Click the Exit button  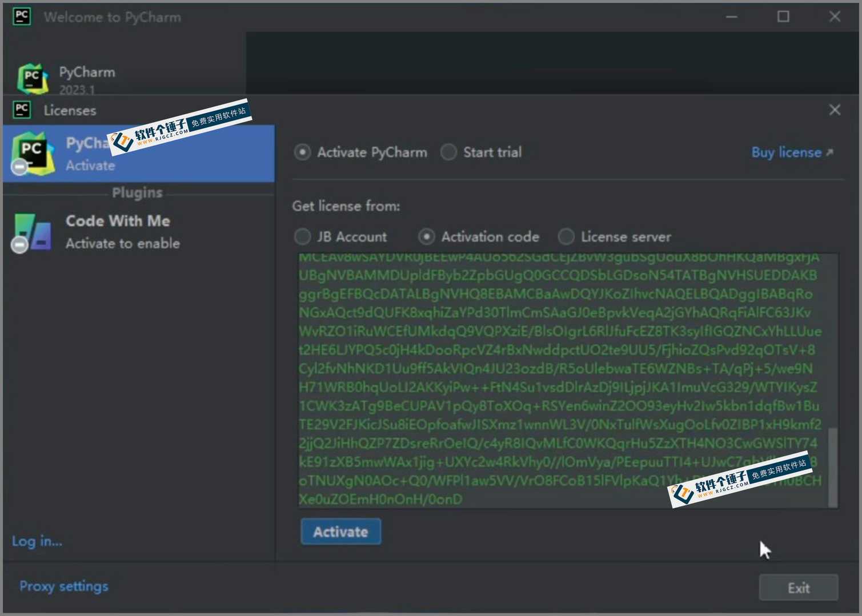[799, 587]
